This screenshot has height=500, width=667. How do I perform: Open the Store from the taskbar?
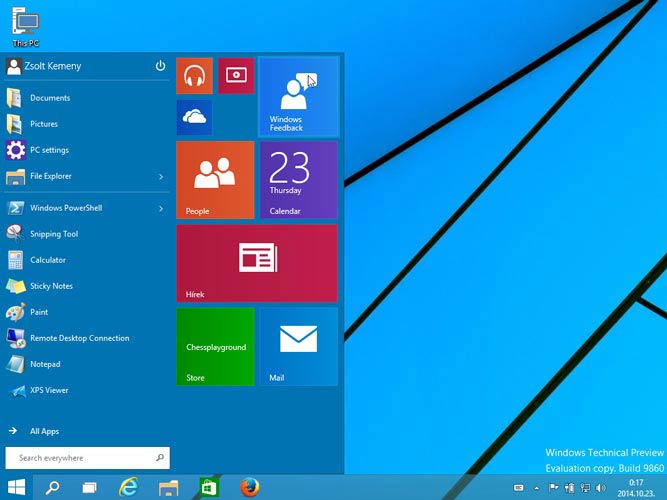tap(208, 488)
